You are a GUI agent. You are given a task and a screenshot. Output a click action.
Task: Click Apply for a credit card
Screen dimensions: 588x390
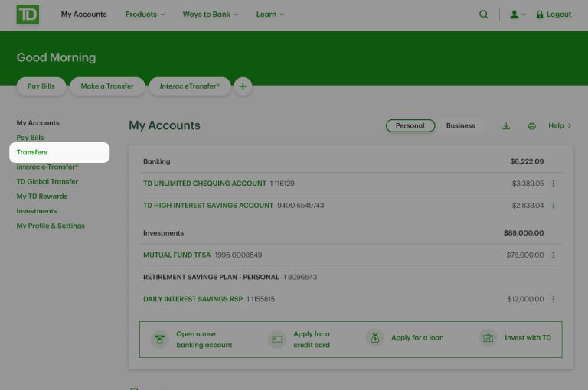coord(312,340)
